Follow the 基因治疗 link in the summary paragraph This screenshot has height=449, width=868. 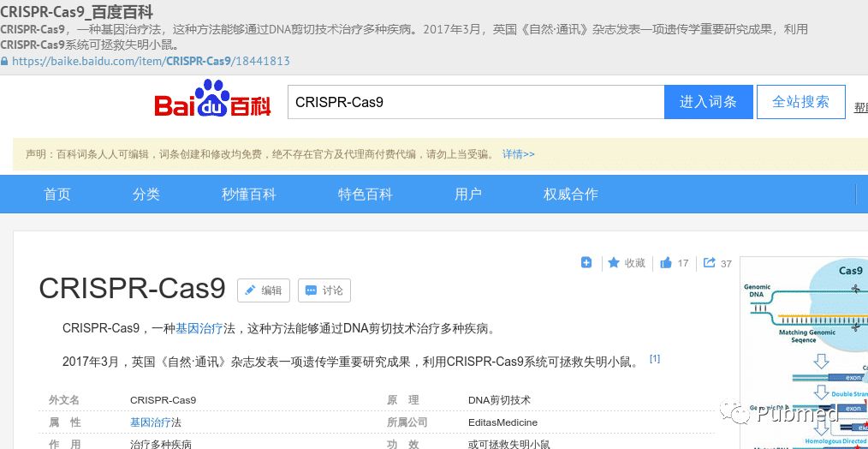click(199, 328)
